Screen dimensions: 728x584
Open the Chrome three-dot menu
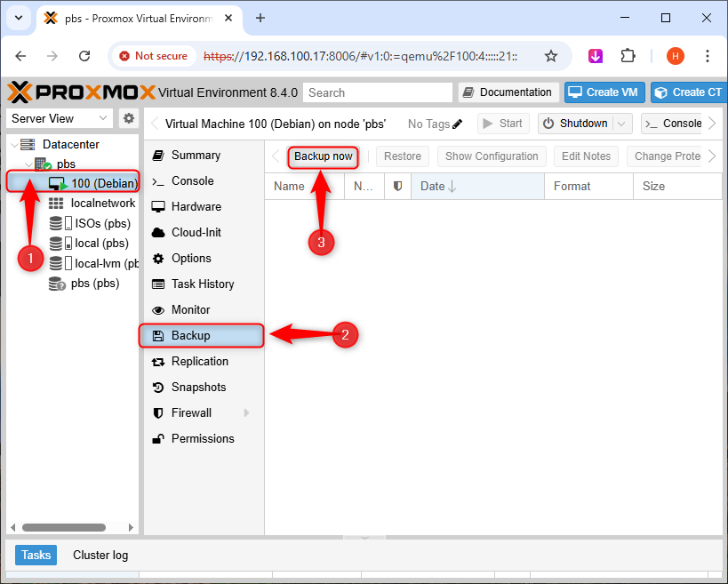(707, 56)
